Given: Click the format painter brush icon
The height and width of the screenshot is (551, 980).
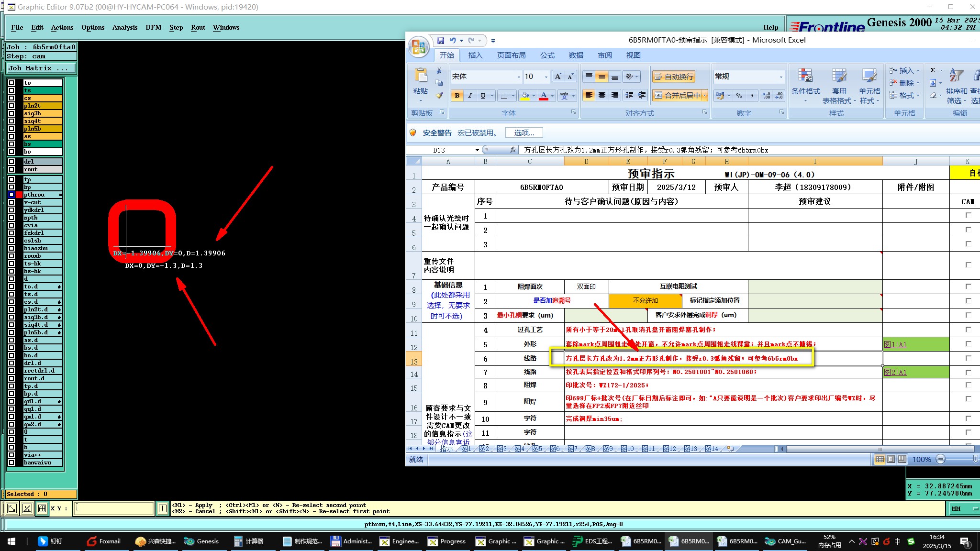Looking at the screenshot, I should point(439,96).
